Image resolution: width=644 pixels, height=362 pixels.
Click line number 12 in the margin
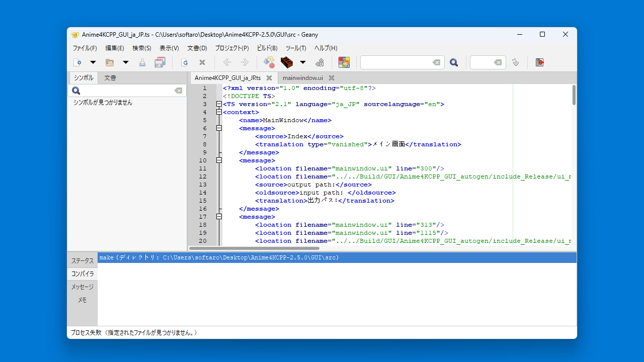(x=203, y=176)
